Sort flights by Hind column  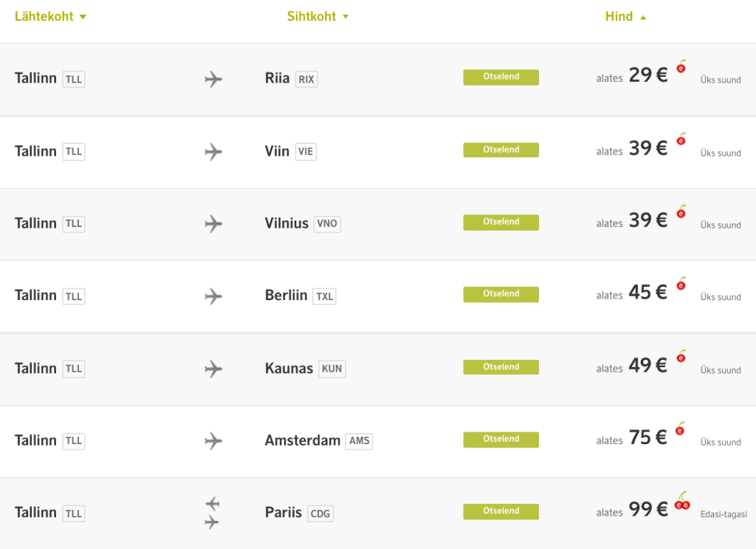click(x=625, y=16)
